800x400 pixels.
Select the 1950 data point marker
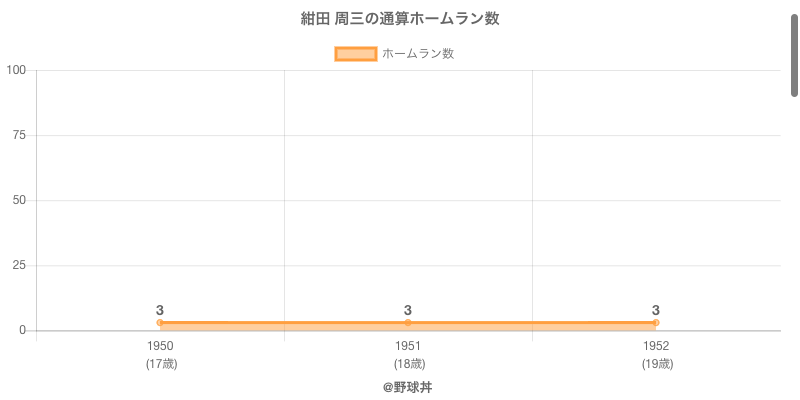[x=160, y=322]
